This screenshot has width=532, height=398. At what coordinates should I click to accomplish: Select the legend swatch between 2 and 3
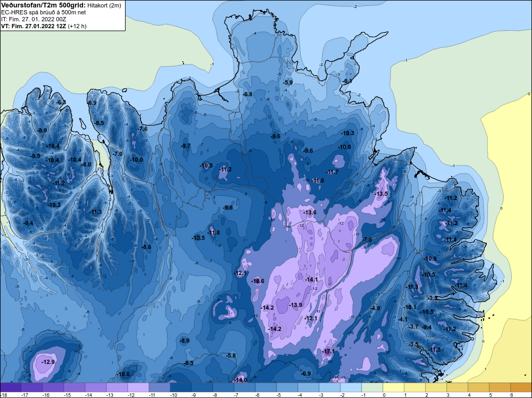[x=436, y=387]
